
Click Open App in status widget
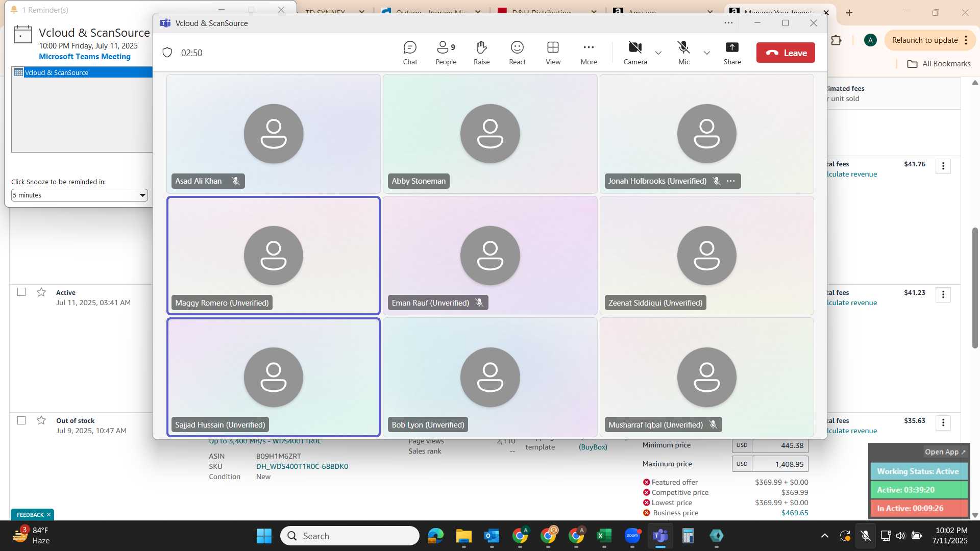click(945, 452)
